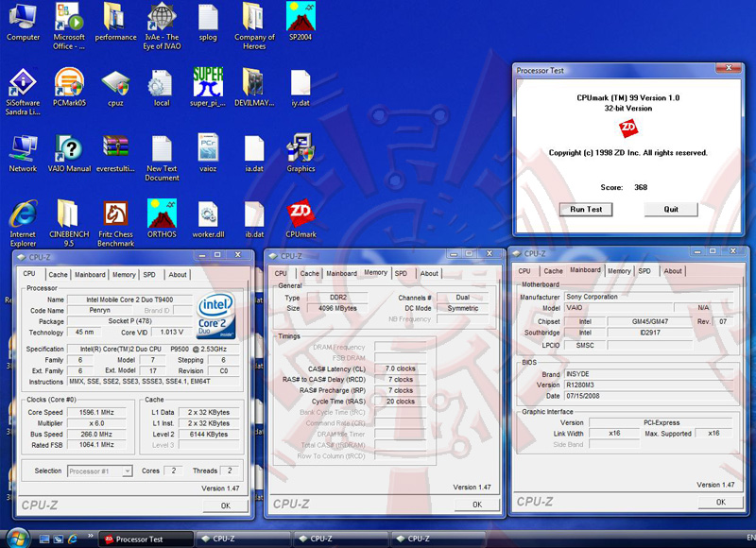Screen dimensions: 756x548
Task: Click the Sony Corporation manufacturer field
Action: 649,297
